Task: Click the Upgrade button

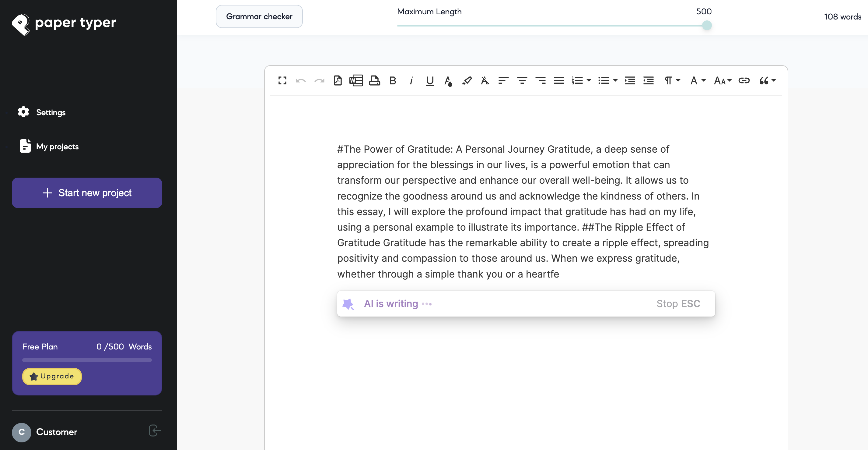Action: coord(52,375)
